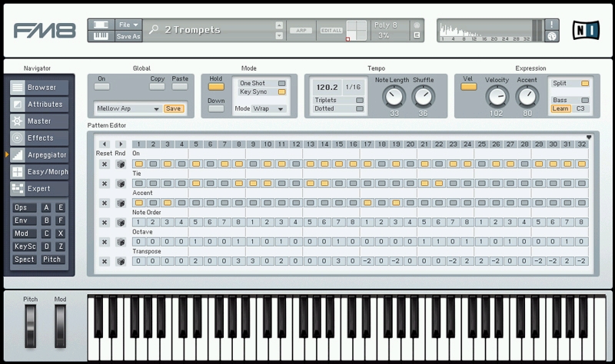Copy the arpeggiator pattern
Screen dimensions: 615x364
(x=158, y=87)
